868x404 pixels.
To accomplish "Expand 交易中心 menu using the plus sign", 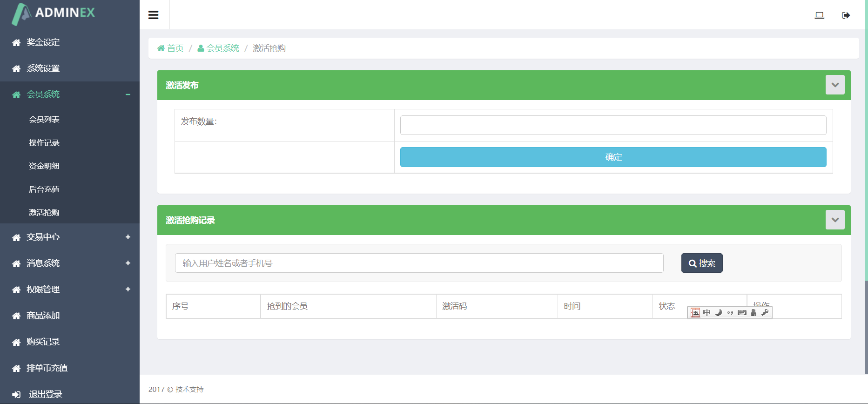I will click(x=128, y=237).
